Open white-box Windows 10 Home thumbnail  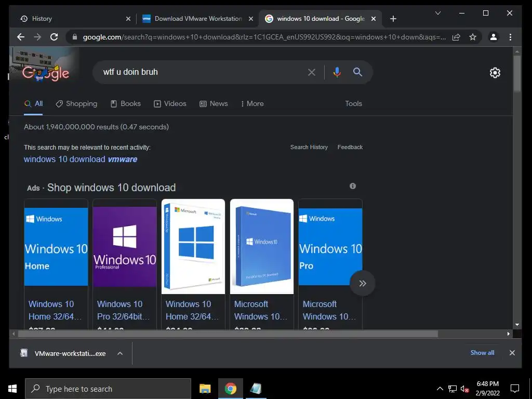coord(193,246)
